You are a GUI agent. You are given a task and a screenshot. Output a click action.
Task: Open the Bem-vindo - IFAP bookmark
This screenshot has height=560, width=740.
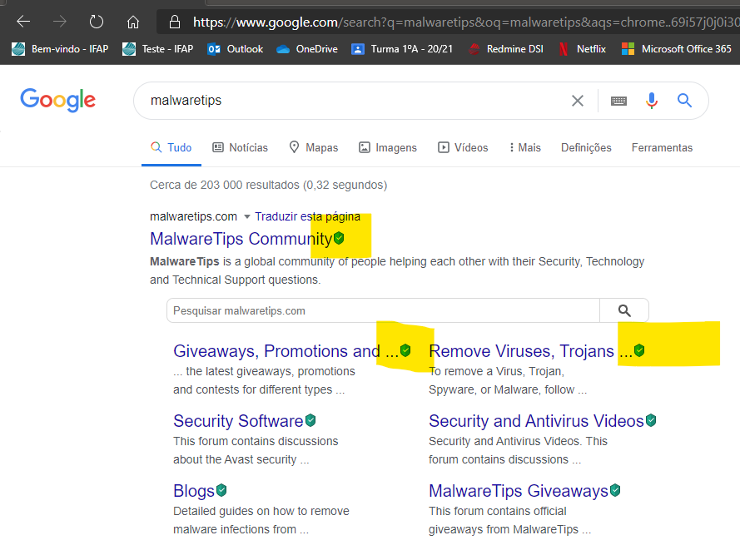pyautogui.click(x=60, y=49)
